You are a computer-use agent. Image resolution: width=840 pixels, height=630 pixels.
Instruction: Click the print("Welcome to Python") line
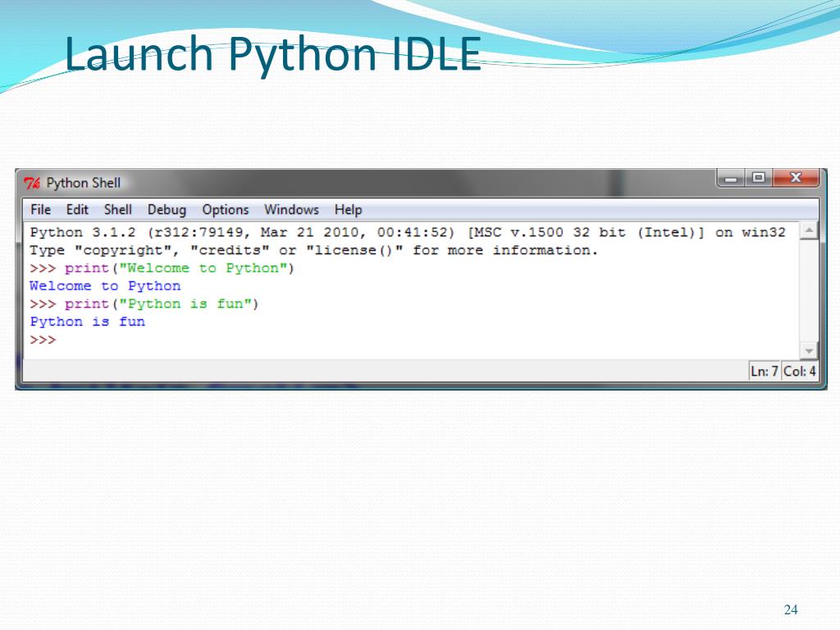(162, 268)
